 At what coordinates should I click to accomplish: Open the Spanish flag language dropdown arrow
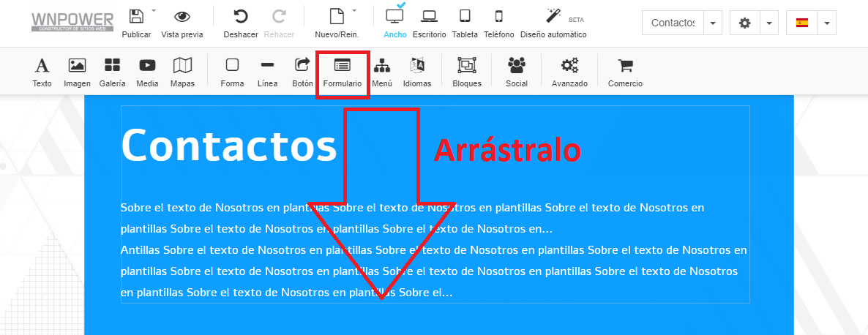click(x=826, y=23)
